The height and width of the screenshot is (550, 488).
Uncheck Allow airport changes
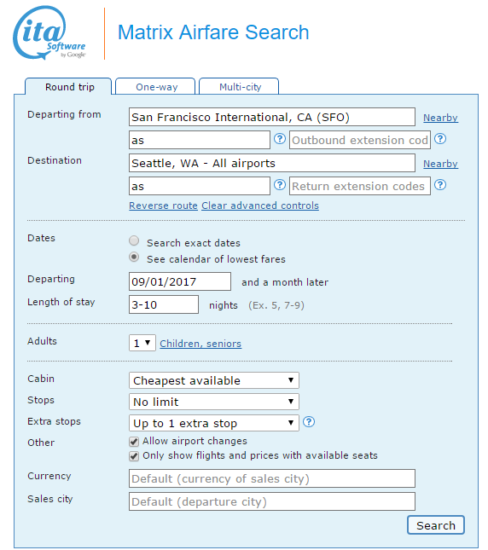[134, 441]
